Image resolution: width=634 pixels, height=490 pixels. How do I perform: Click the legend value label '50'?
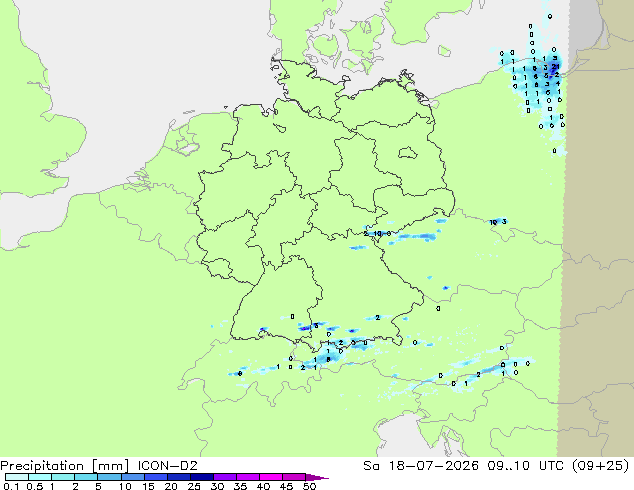coord(309,486)
